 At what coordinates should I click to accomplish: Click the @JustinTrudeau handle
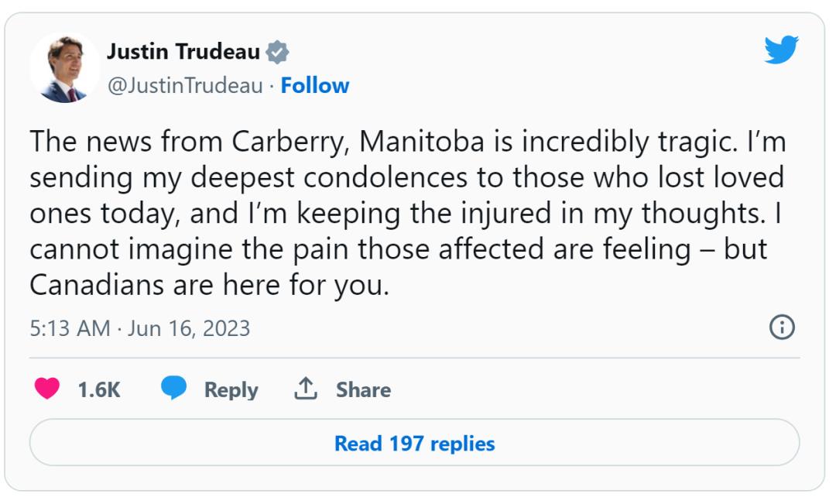point(185,86)
